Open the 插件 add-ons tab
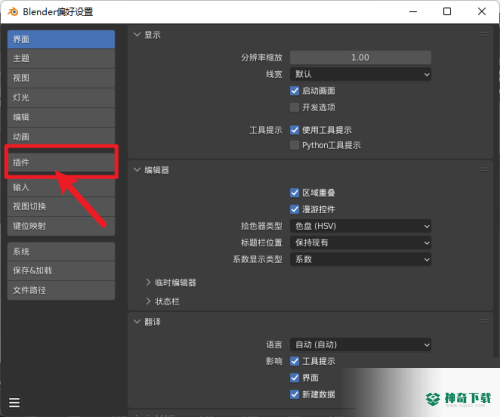 tap(61, 162)
